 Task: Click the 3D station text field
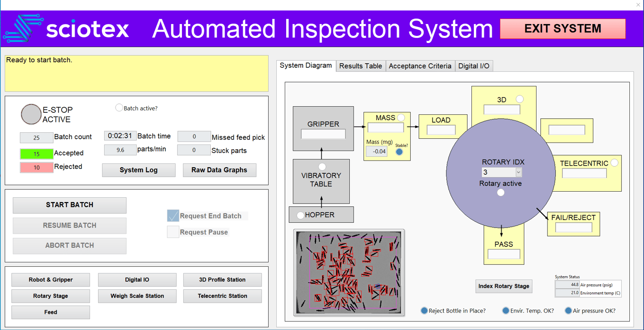(x=502, y=110)
